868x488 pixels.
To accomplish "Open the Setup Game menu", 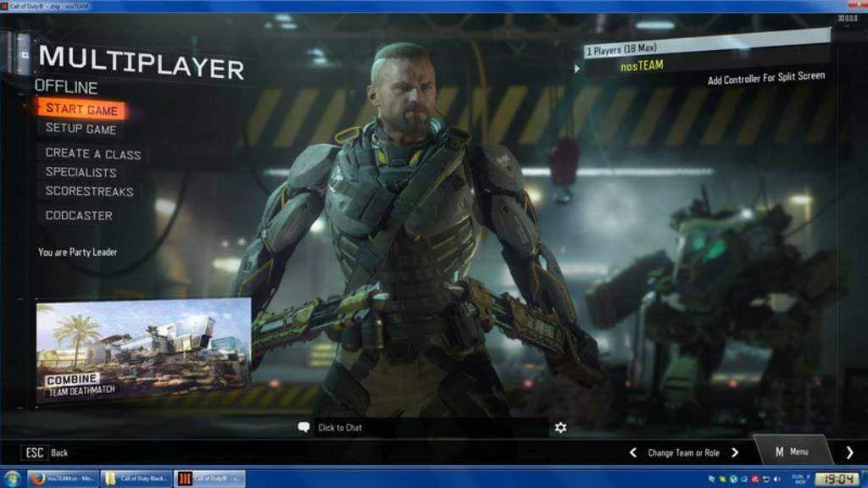I will (x=81, y=129).
